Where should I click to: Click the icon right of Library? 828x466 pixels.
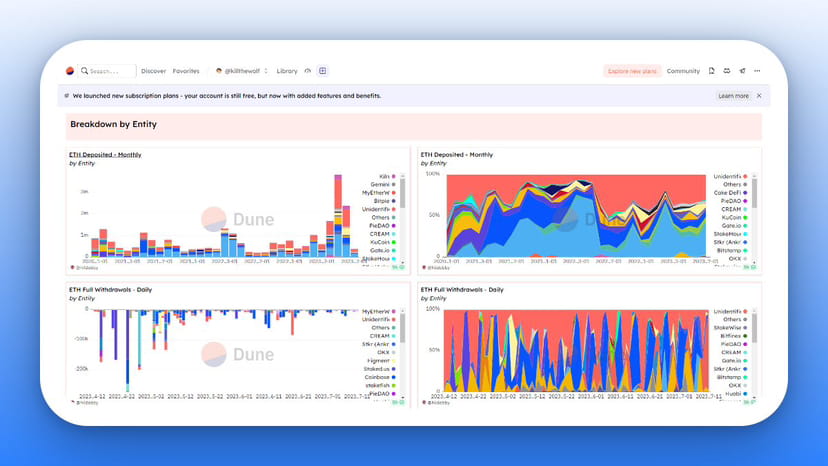(x=308, y=71)
